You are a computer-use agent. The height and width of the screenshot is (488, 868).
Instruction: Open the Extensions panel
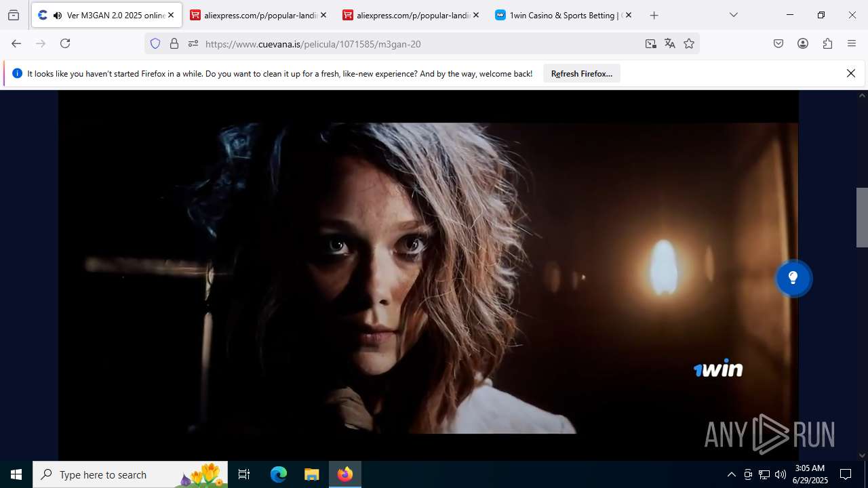(827, 43)
